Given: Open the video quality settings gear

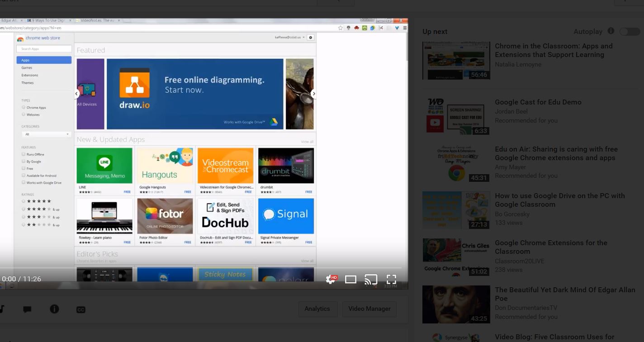Looking at the screenshot, I should tap(331, 279).
